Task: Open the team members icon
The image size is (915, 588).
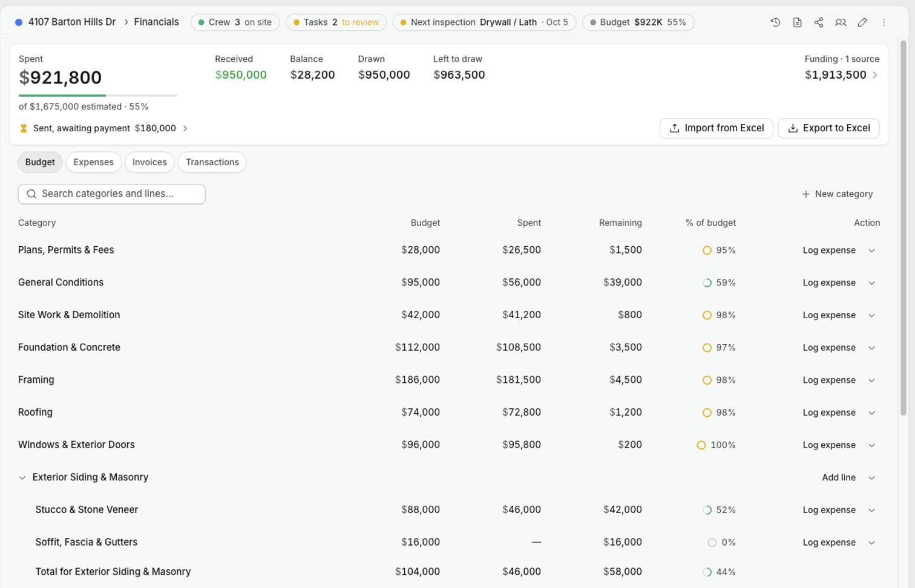Action: click(841, 22)
